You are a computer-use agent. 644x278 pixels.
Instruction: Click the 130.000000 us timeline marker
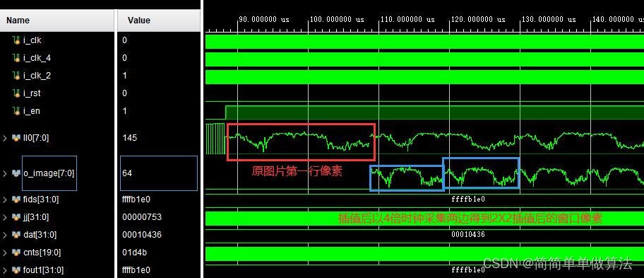(x=548, y=19)
